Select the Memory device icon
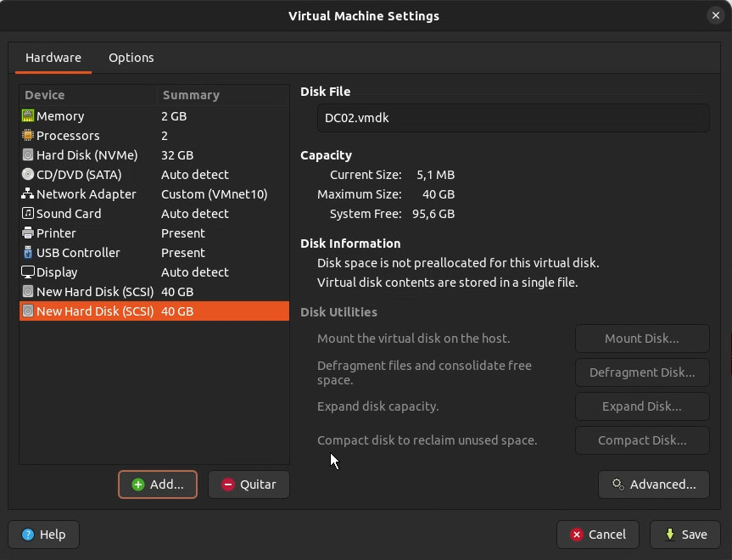The image size is (732, 560). click(28, 116)
